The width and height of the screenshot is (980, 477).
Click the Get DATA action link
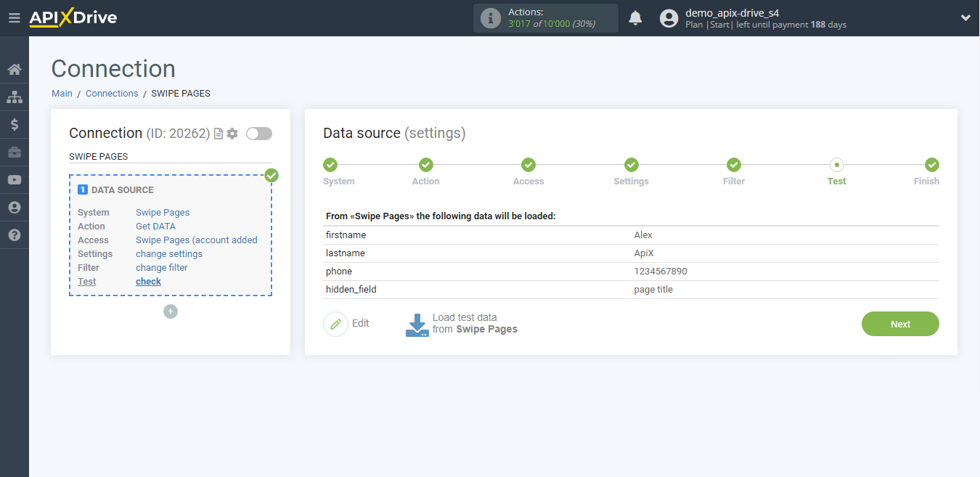coord(155,227)
